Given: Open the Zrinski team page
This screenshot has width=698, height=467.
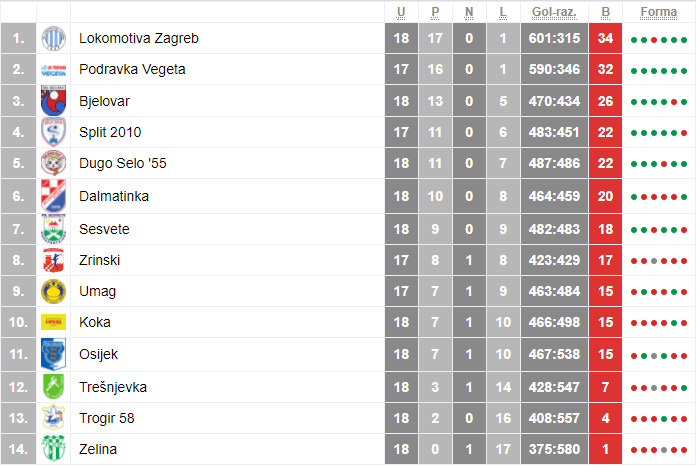Looking at the screenshot, I should [x=100, y=260].
